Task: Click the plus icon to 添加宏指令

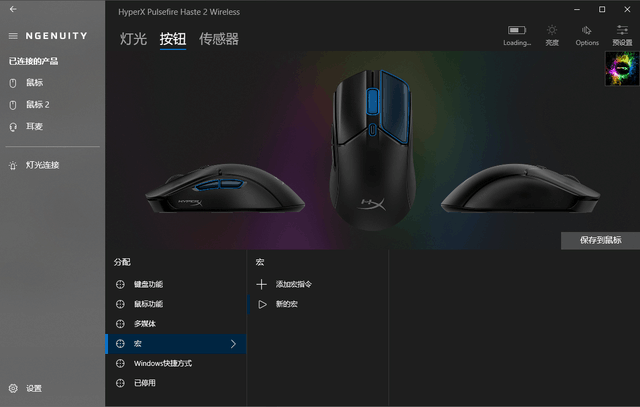Action: pyautogui.click(x=261, y=284)
